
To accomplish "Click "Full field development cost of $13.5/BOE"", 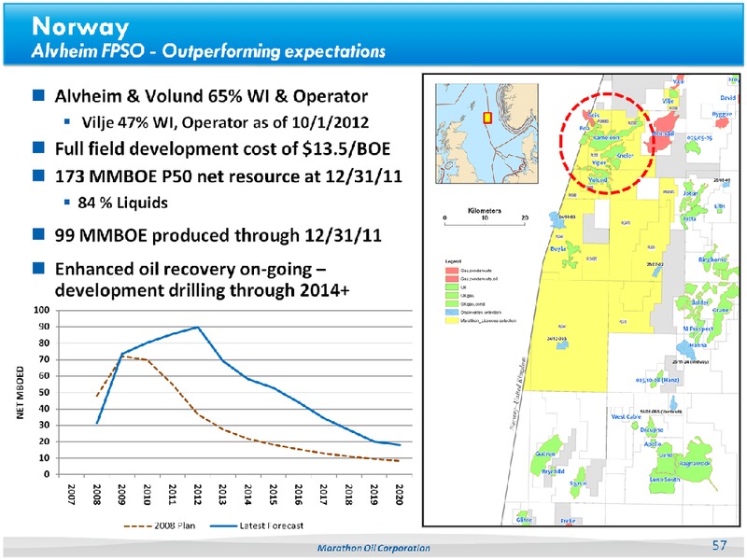I will (x=222, y=149).
